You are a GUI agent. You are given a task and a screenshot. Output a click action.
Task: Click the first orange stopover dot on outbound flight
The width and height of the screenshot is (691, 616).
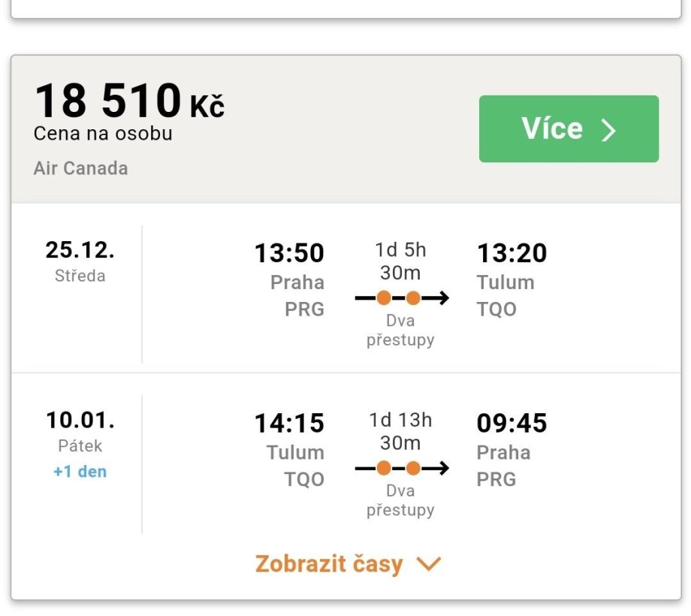(384, 298)
